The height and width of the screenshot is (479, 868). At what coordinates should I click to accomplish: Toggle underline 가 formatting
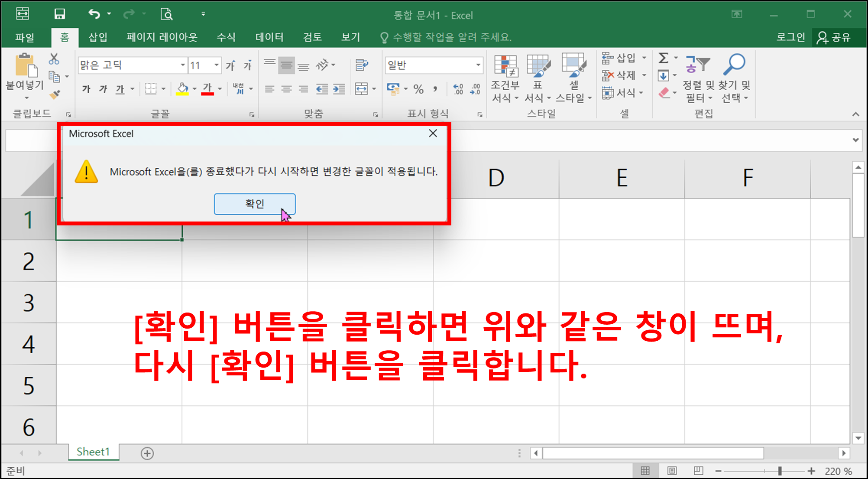(x=120, y=89)
